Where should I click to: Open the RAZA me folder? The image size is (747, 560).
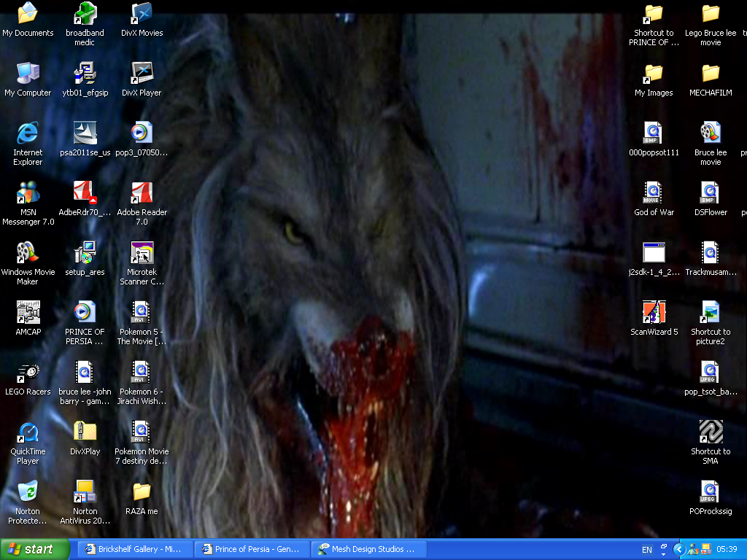click(142, 491)
